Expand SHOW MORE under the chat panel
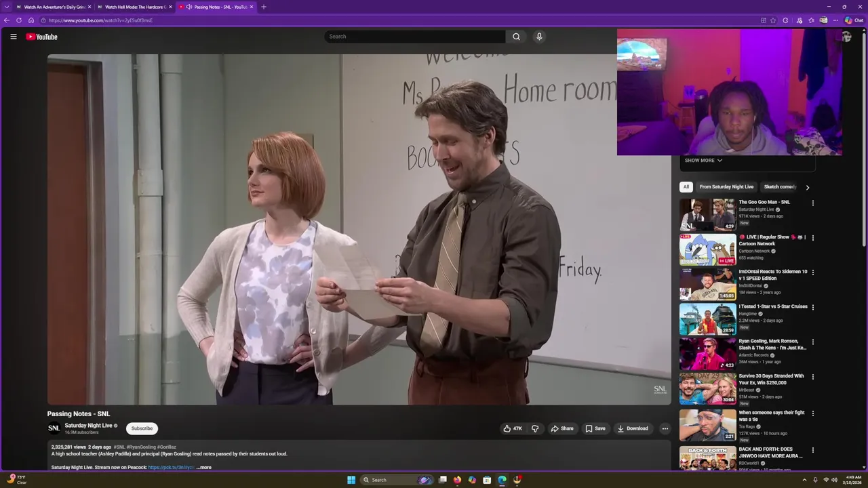 coord(703,161)
